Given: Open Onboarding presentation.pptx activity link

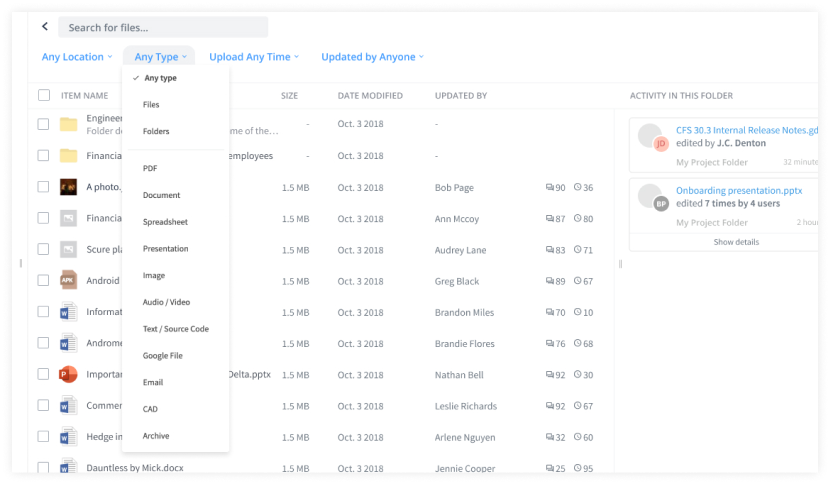Looking at the screenshot, I should 740,190.
